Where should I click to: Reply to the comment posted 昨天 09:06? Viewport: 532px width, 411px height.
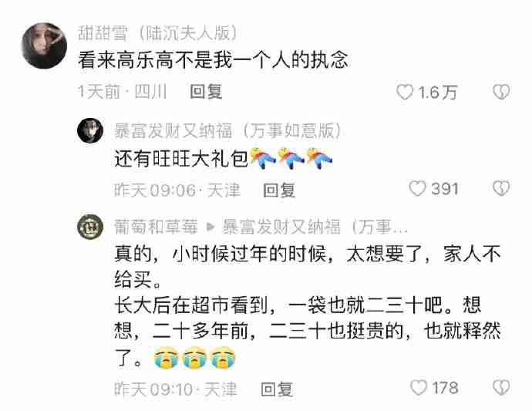click(x=279, y=190)
